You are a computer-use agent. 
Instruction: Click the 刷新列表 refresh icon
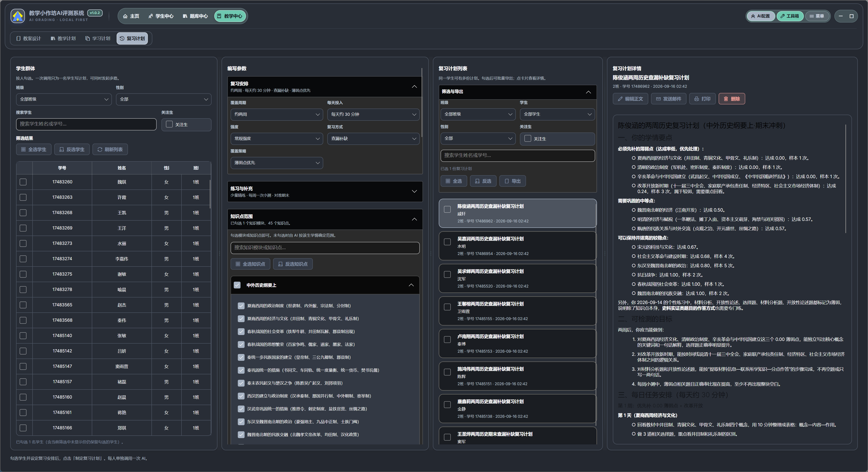pyautogui.click(x=100, y=150)
